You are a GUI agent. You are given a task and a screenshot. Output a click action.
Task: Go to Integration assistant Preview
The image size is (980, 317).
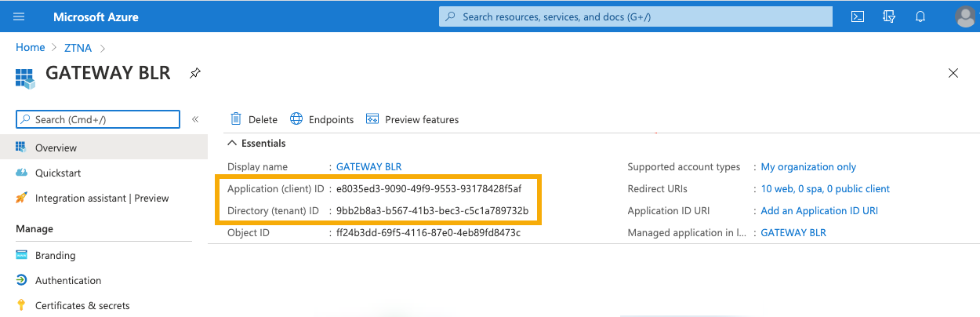point(101,198)
